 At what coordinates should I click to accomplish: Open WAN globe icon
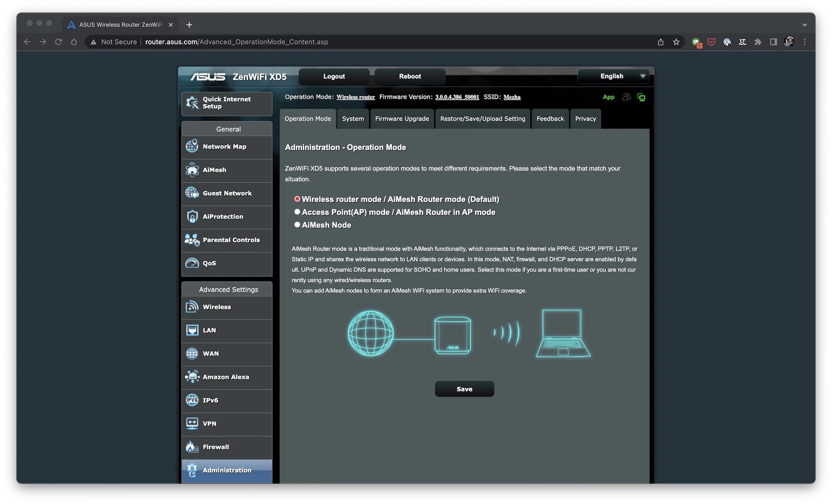(x=192, y=354)
